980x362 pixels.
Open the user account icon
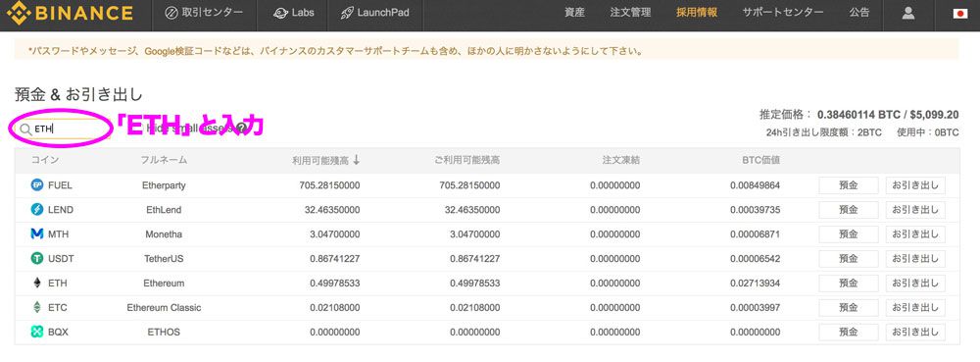click(908, 13)
